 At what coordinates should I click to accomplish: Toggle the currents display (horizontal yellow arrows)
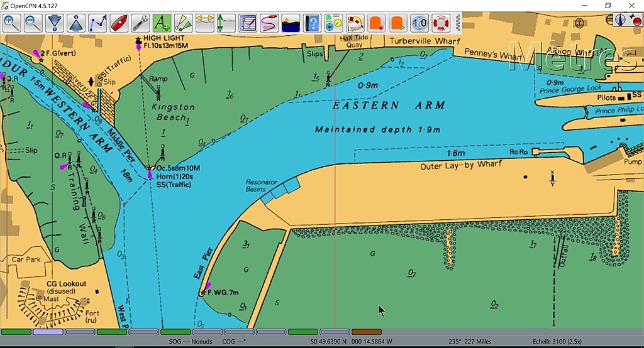pos(204,23)
